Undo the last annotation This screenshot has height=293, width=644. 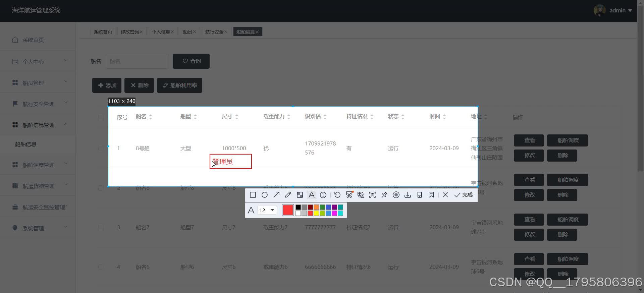(337, 195)
